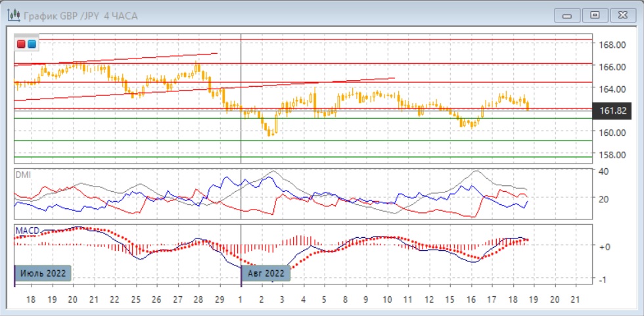Click the 166.00 price axis label
Screen dimensions: 644x316
point(611,66)
